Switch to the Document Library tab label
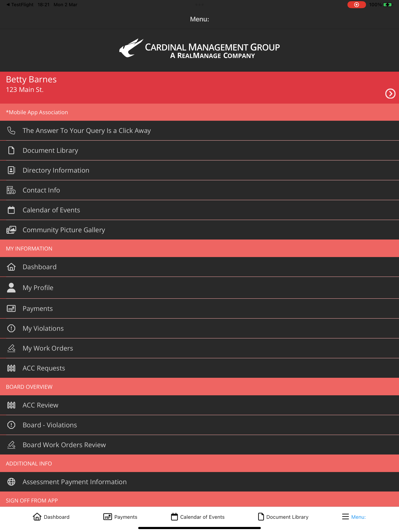This screenshot has width=399, height=532. tap(287, 517)
